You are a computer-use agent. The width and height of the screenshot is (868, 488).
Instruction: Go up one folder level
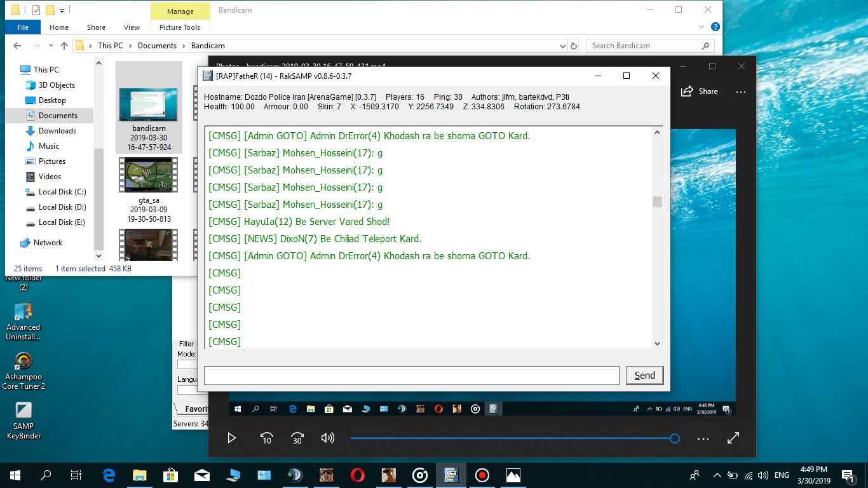pyautogui.click(x=64, y=46)
